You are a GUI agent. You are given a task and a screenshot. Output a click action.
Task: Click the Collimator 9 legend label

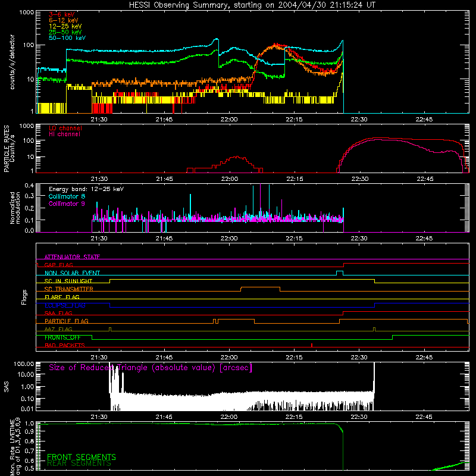coord(67,203)
